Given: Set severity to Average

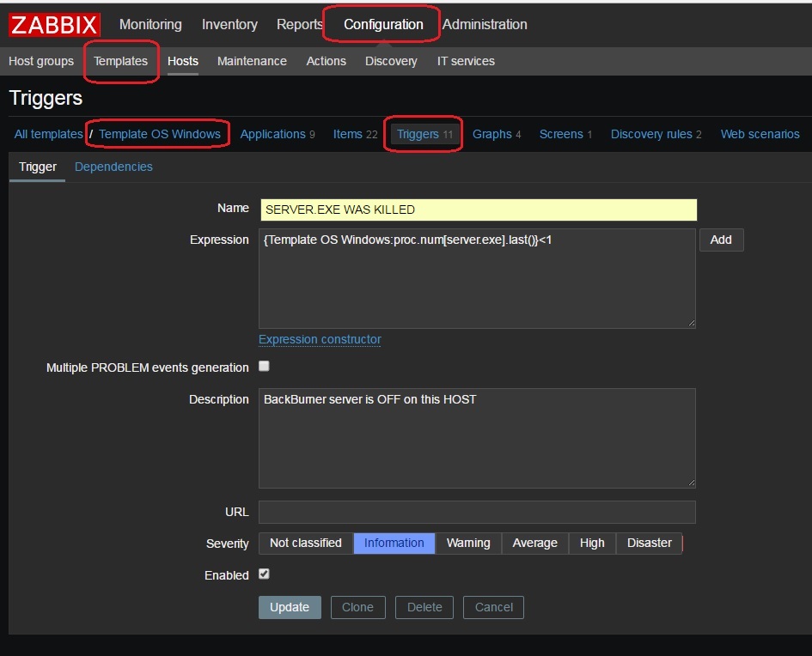Looking at the screenshot, I should (x=535, y=544).
